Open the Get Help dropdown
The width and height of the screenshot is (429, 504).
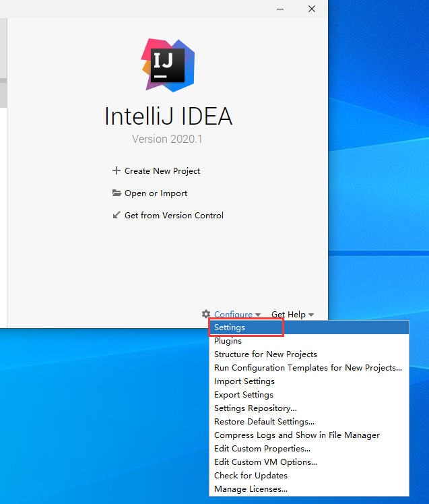(x=288, y=315)
